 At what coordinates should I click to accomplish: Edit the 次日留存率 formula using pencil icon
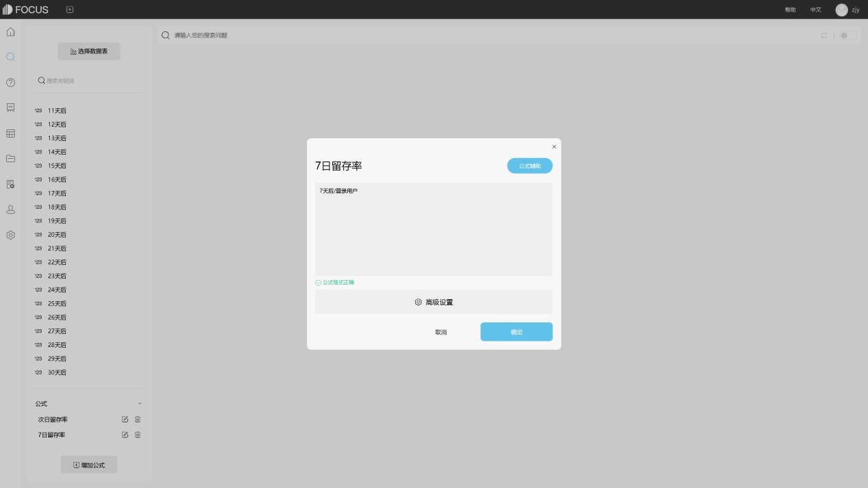point(125,419)
